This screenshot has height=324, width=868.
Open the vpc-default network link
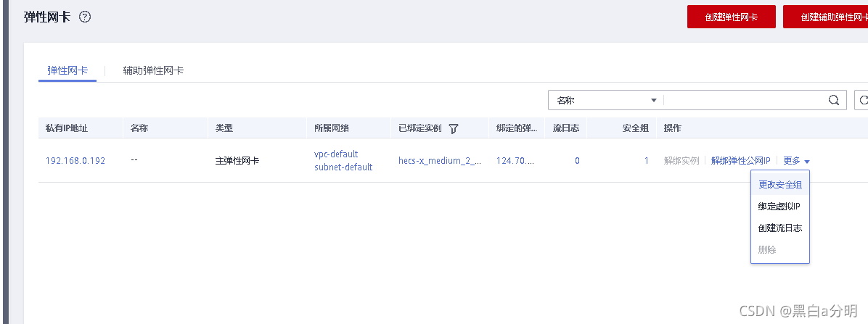pyautogui.click(x=336, y=154)
